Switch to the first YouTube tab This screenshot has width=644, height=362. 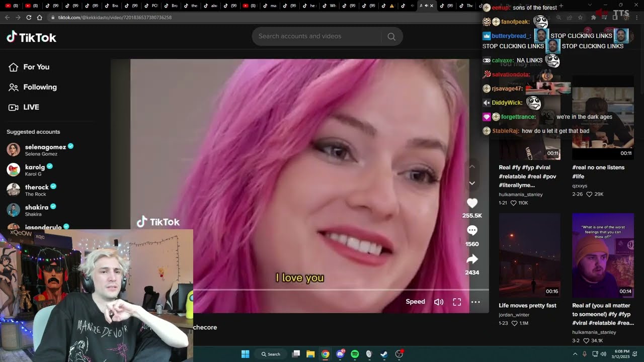point(12,6)
